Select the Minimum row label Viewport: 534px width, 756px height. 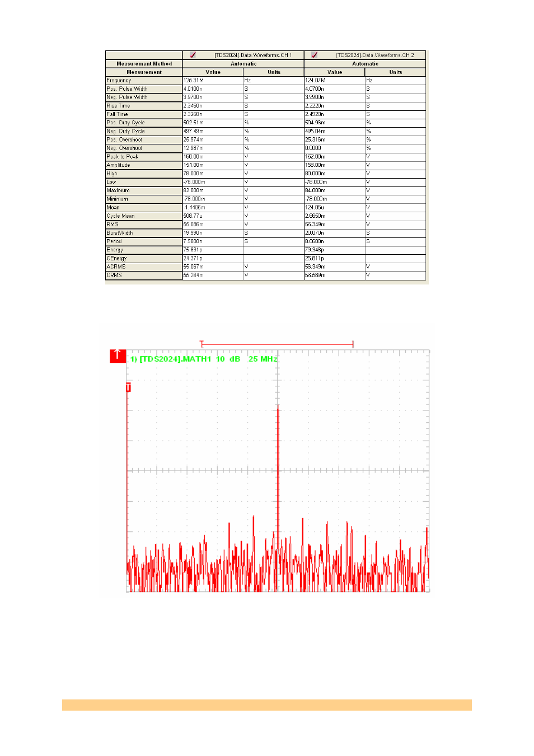click(144, 199)
